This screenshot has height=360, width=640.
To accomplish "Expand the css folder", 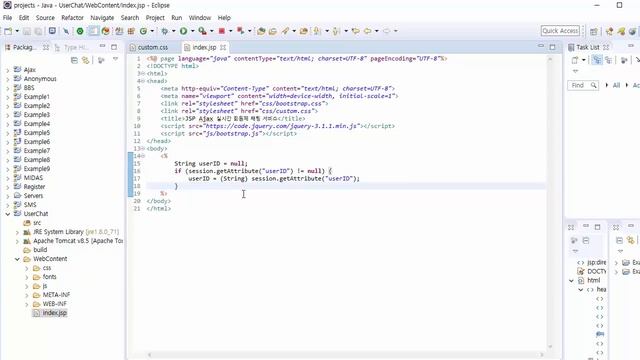I will [x=27, y=268].
